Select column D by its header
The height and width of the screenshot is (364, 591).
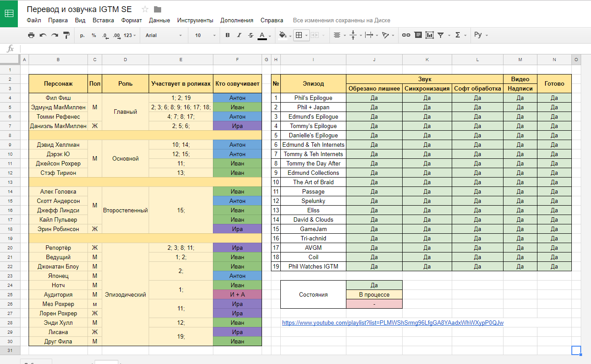click(x=125, y=60)
